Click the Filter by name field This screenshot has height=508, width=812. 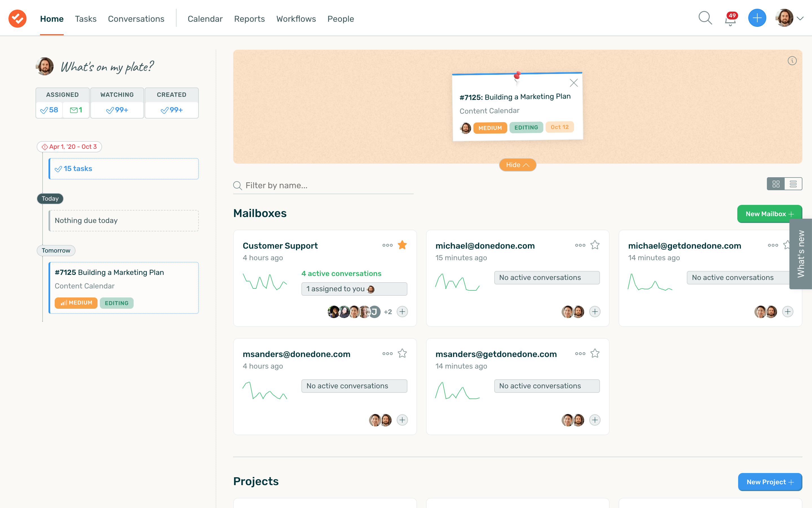(x=323, y=185)
